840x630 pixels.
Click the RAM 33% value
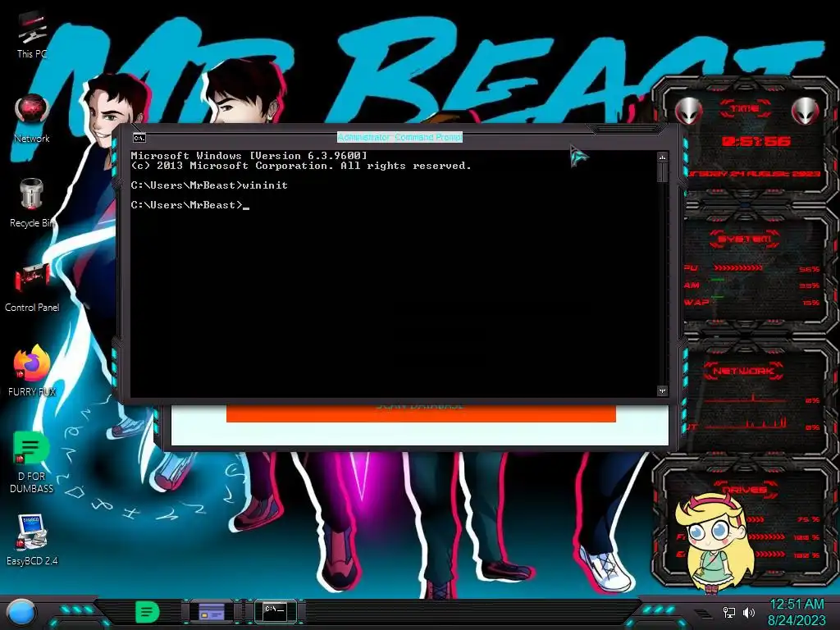(x=810, y=285)
